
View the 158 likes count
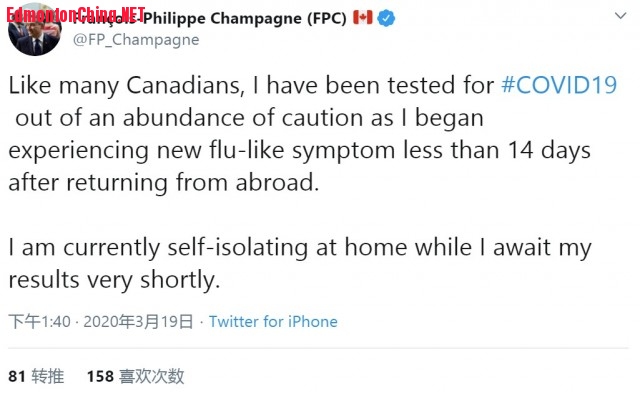tap(100, 376)
